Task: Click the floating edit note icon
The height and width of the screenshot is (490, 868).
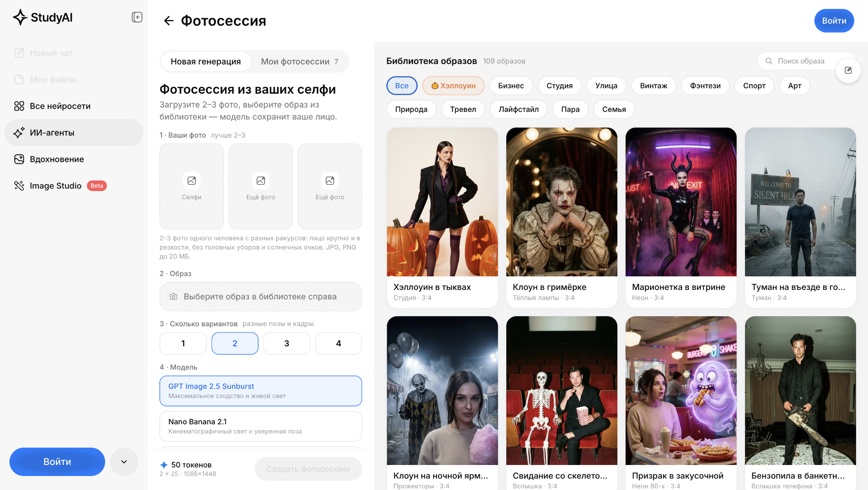Action: point(848,70)
